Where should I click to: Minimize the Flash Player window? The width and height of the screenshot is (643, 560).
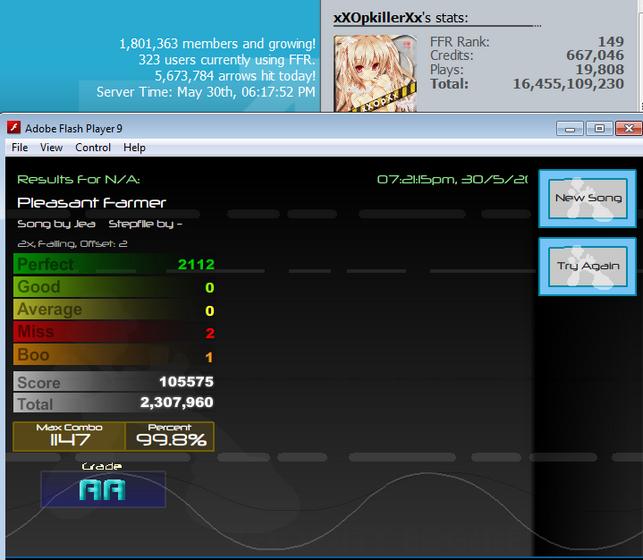click(x=570, y=129)
